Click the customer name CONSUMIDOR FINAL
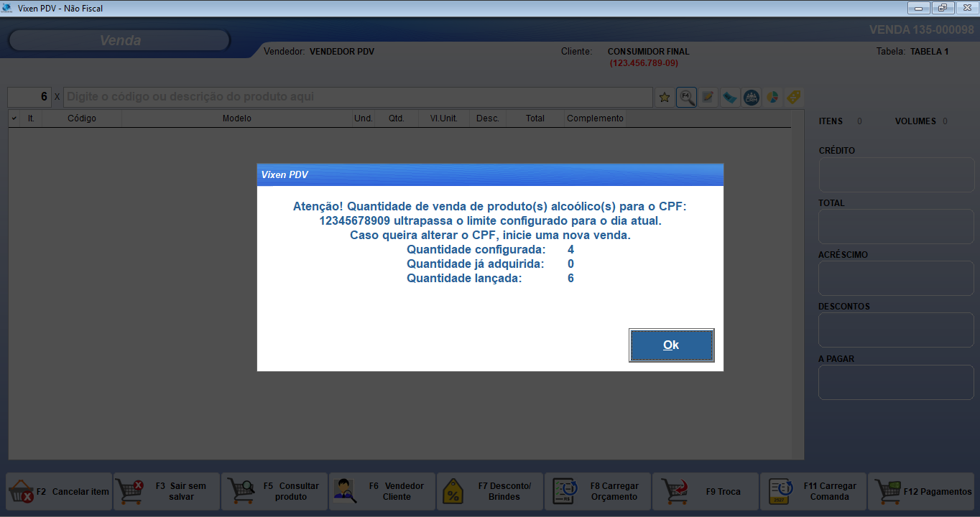 (648, 52)
